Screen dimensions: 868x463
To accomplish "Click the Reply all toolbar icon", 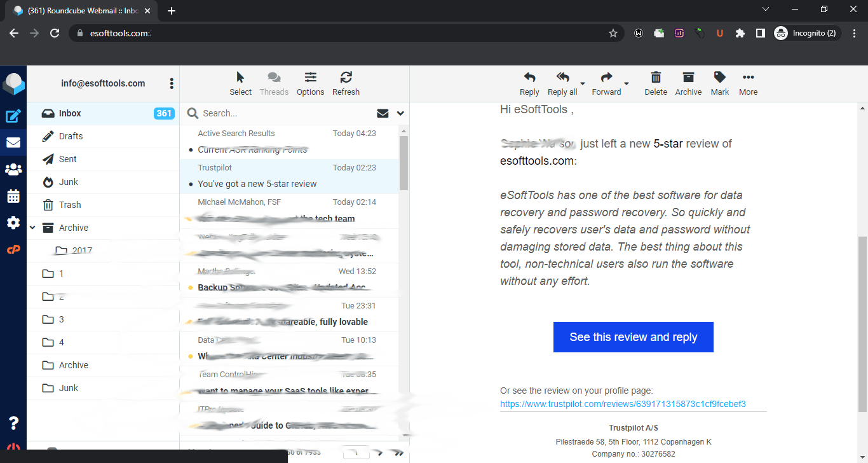I will pos(562,83).
